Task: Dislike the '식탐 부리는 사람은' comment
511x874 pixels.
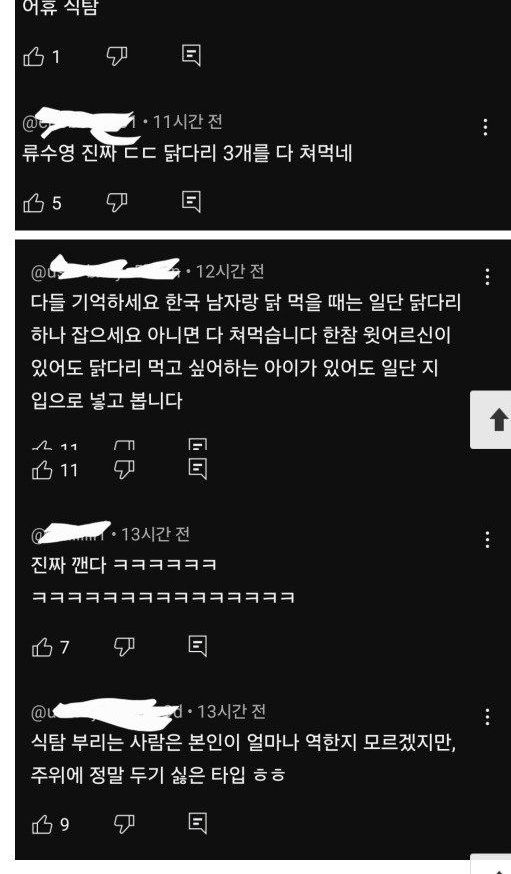Action: pos(124,824)
